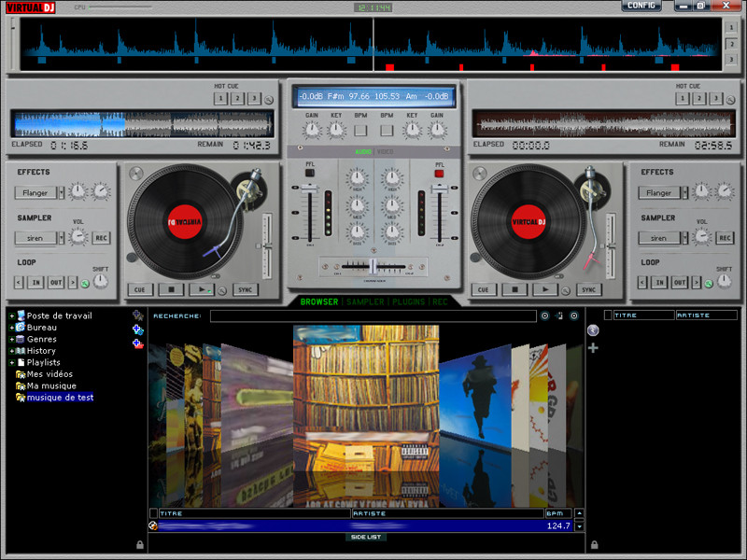Click the CONFIG button
Image resolution: width=747 pixels, height=560 pixels.
click(641, 6)
